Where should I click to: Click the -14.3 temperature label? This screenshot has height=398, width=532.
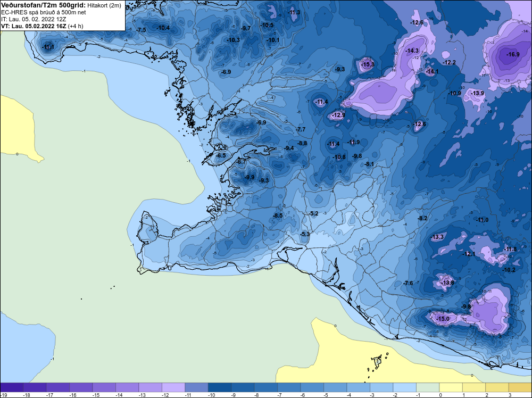412,51
